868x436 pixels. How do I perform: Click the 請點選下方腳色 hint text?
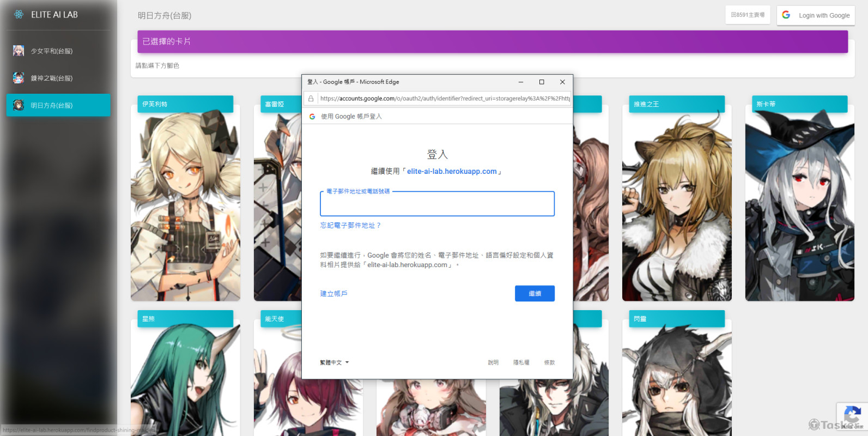point(157,65)
